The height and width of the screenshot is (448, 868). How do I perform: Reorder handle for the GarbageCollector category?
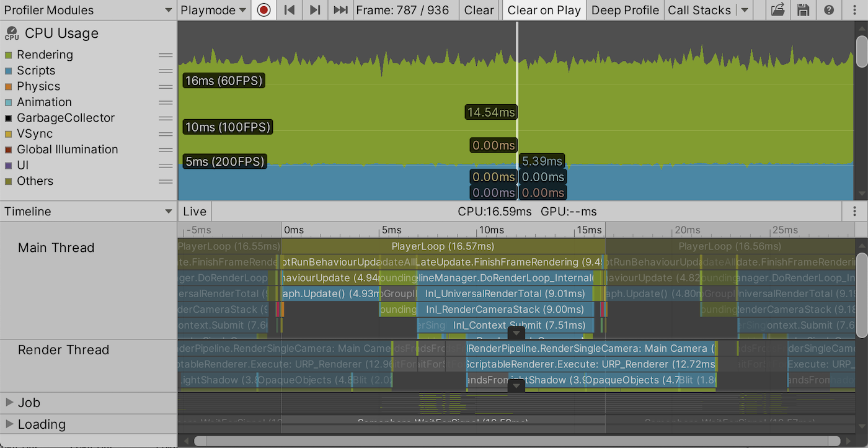tap(166, 119)
